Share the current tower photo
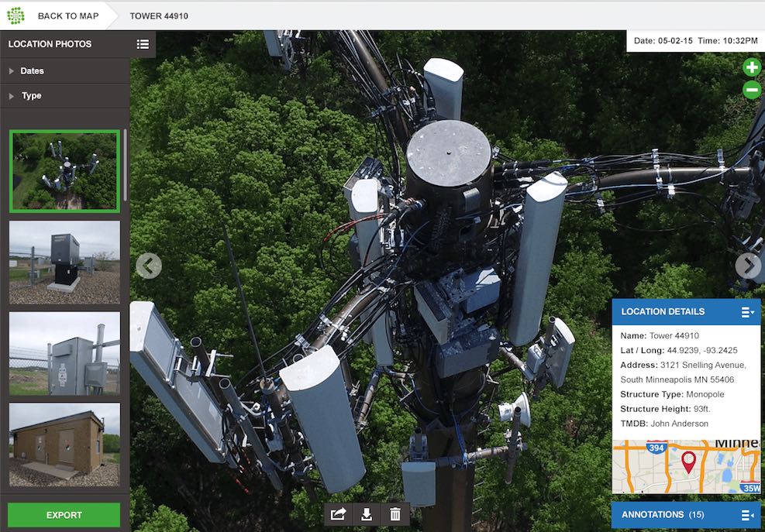Viewport: 765px width, 532px height. tap(338, 514)
